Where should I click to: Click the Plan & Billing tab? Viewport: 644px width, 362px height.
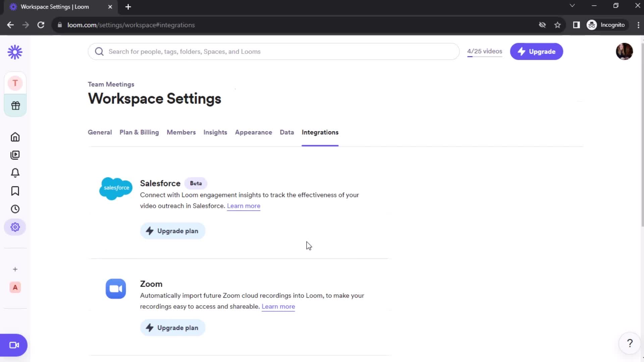click(139, 132)
